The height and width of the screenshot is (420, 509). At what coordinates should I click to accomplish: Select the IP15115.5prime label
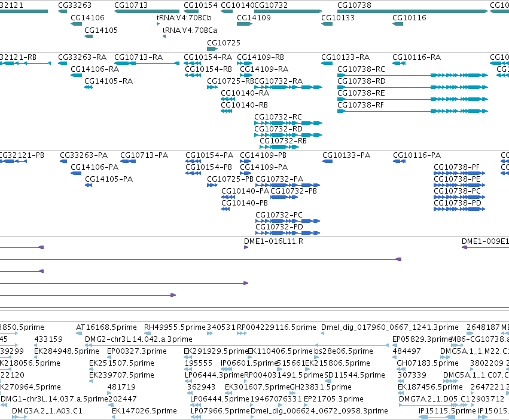pyautogui.click(x=447, y=411)
